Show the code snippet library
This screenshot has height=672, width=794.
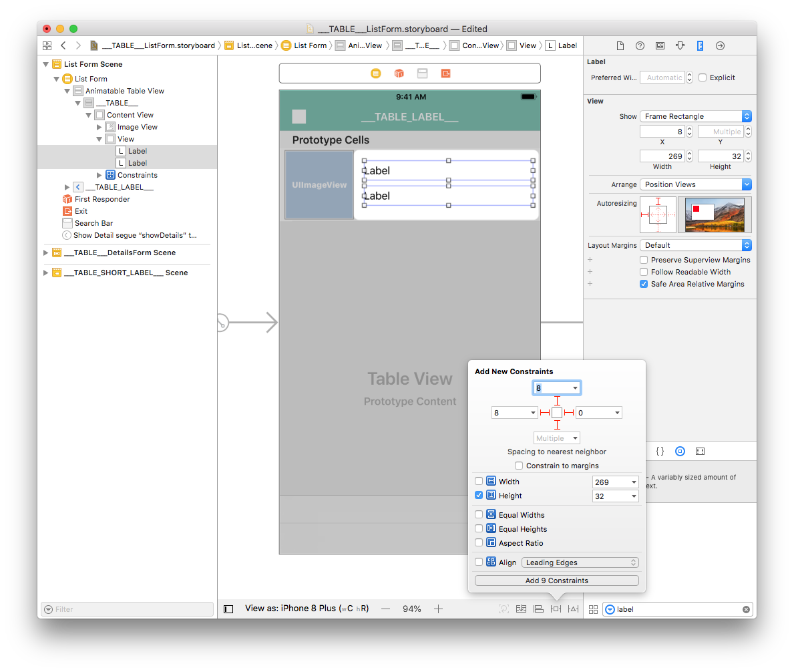[660, 451]
